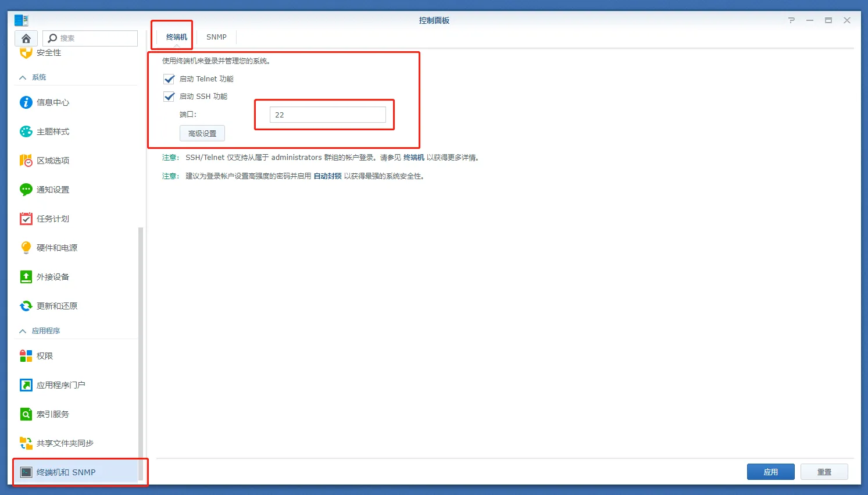Click the 更新和还原 refresh icon
Screen dimensions: 868x495
pos(26,306)
